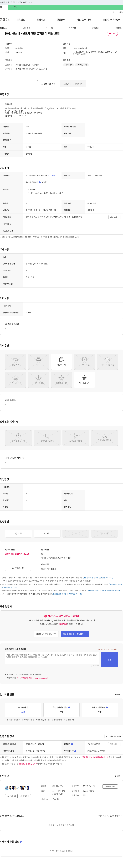Click the info icon beside 인증기관
The image size is (123, 868).
pos(72,744)
